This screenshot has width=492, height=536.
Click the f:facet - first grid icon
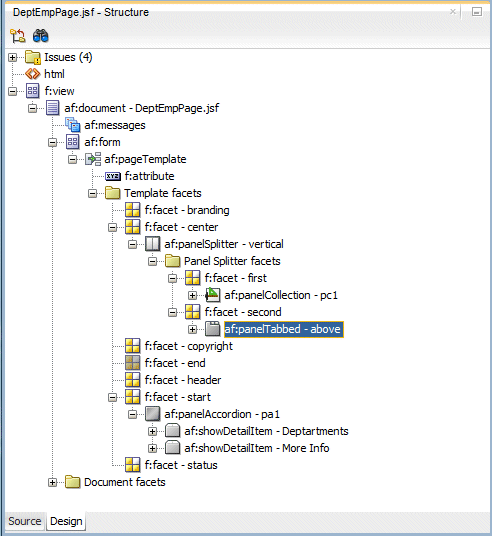pyautogui.click(x=192, y=278)
